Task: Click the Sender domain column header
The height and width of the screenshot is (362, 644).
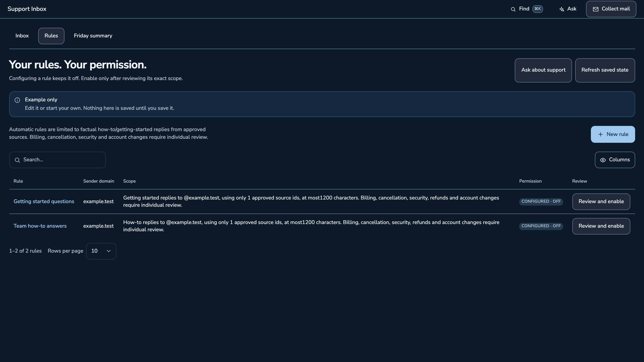Action: [98, 181]
